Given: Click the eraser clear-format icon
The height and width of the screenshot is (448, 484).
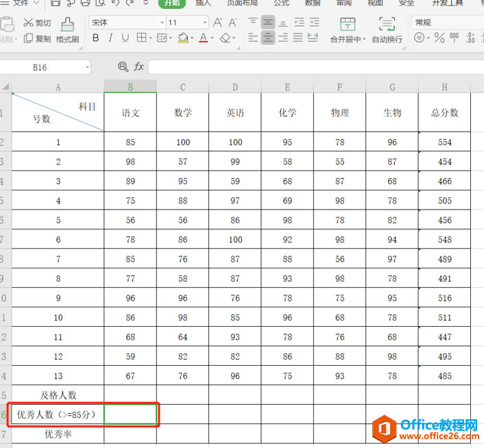Looking at the screenshot, I should click(x=225, y=38).
